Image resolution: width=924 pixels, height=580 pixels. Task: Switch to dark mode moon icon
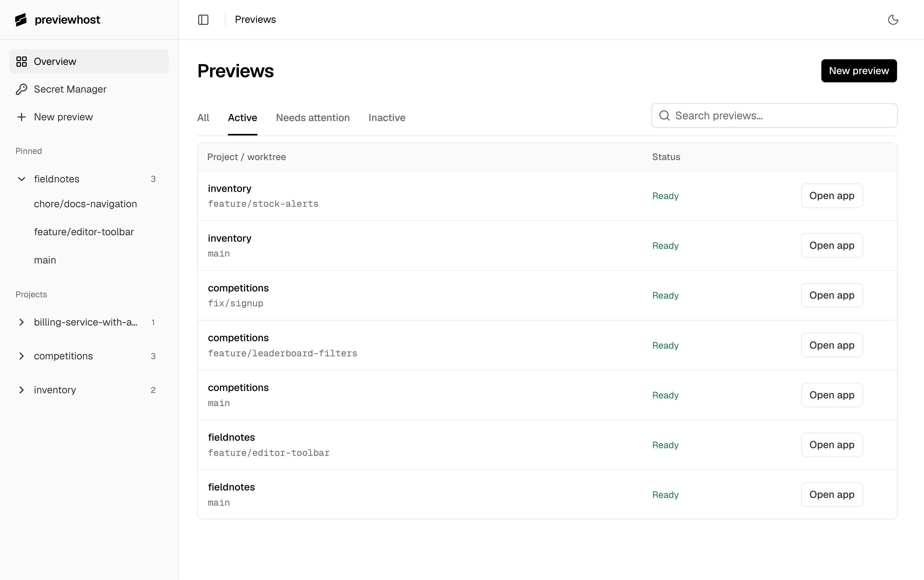893,19
